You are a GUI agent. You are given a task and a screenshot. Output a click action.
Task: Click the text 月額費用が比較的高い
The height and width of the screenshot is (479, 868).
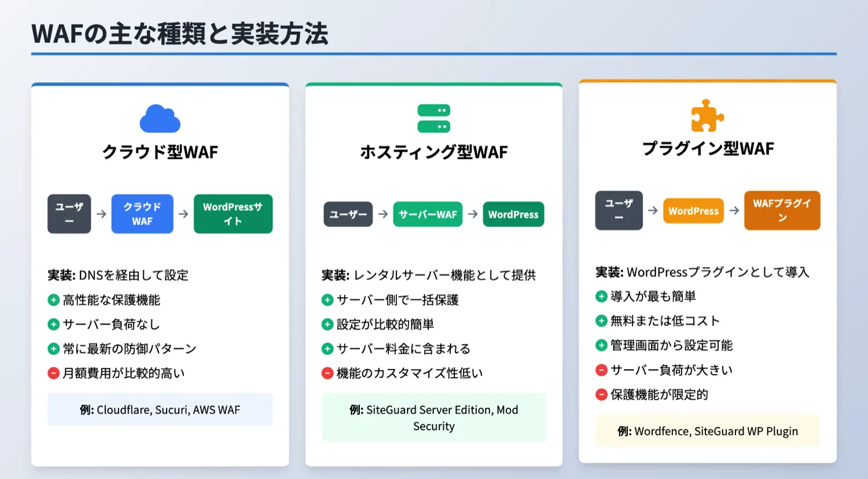click(124, 373)
